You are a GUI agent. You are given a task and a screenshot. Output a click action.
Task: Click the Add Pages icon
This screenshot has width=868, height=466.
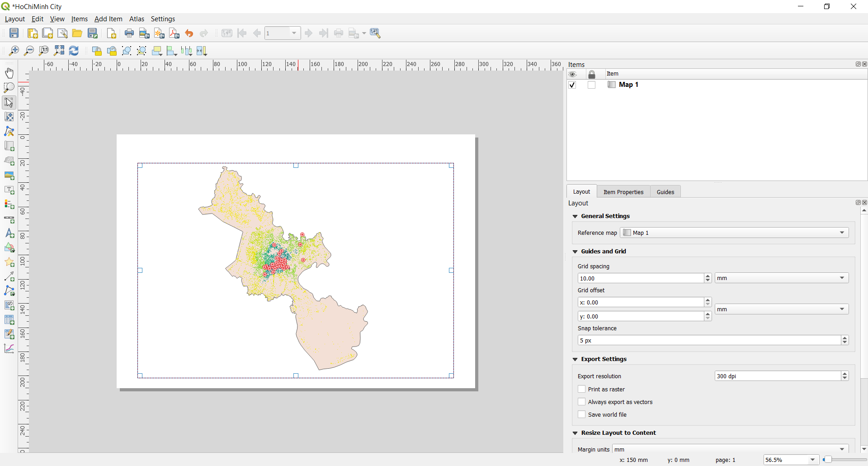[x=112, y=33]
